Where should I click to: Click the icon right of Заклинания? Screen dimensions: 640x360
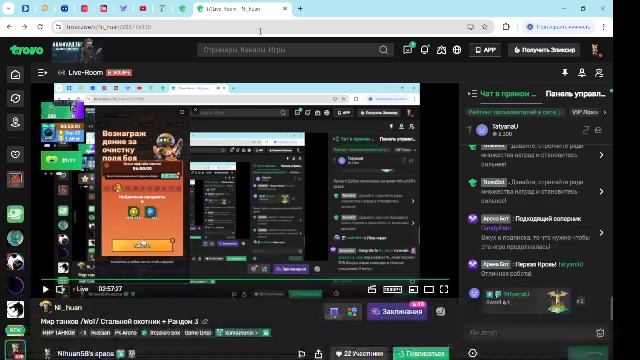440,311
